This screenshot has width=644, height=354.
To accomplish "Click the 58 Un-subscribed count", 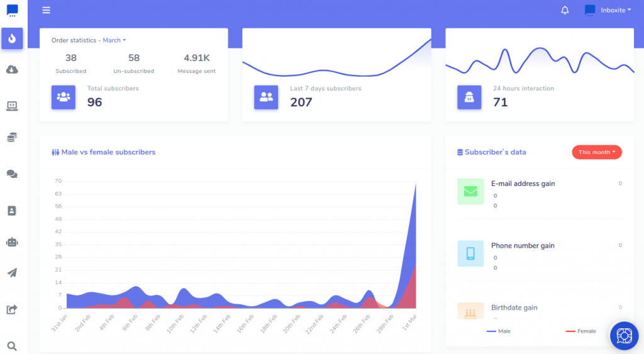I will 134,58.
